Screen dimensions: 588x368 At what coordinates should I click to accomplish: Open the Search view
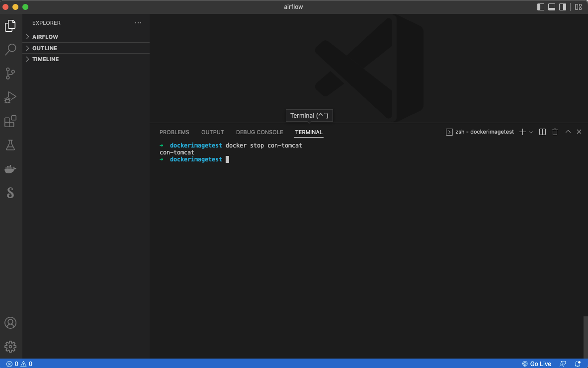tap(10, 49)
